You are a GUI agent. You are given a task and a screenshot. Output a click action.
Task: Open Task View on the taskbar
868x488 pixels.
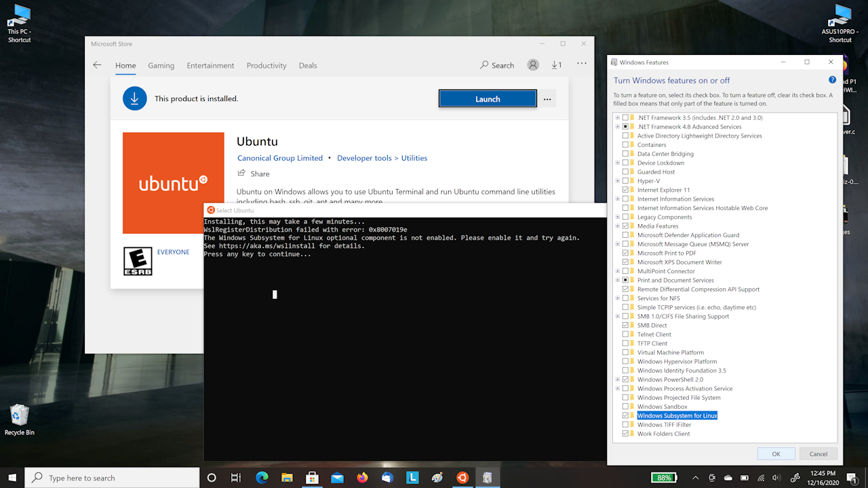(x=236, y=478)
